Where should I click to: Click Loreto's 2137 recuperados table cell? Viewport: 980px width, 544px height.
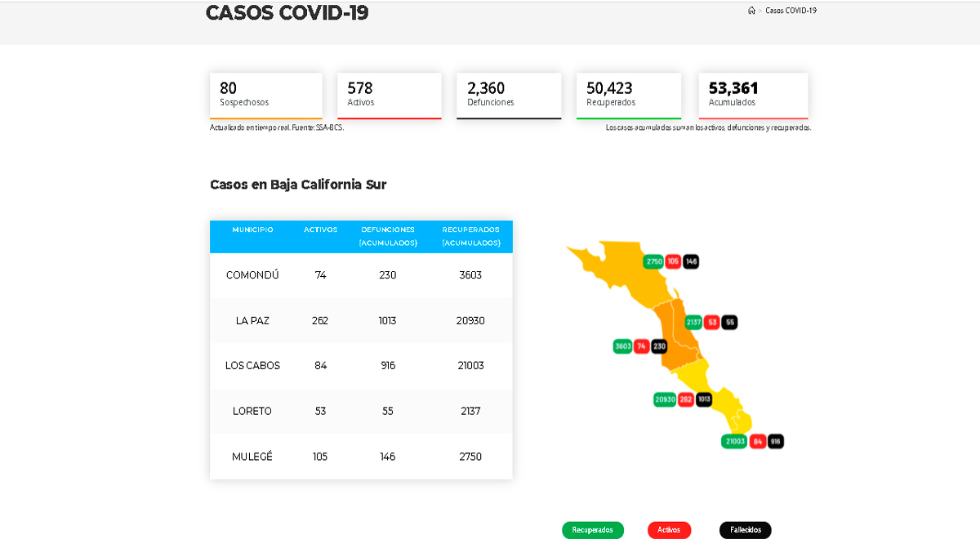pos(471,411)
